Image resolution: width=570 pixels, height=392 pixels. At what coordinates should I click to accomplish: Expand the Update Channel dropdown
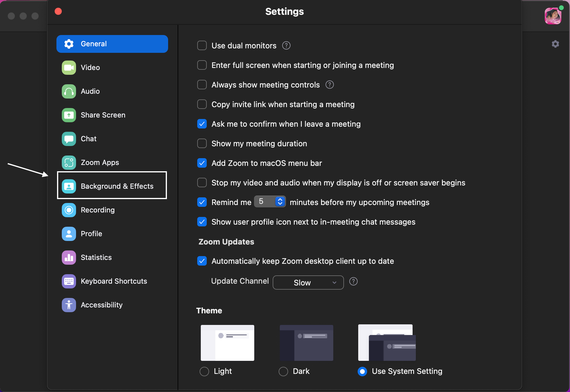tap(308, 283)
